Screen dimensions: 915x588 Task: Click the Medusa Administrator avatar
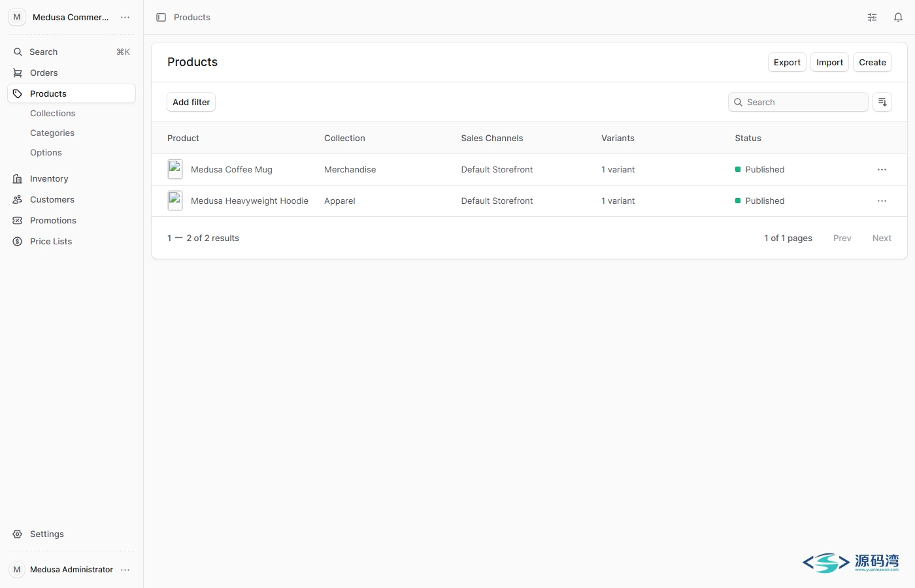17,570
